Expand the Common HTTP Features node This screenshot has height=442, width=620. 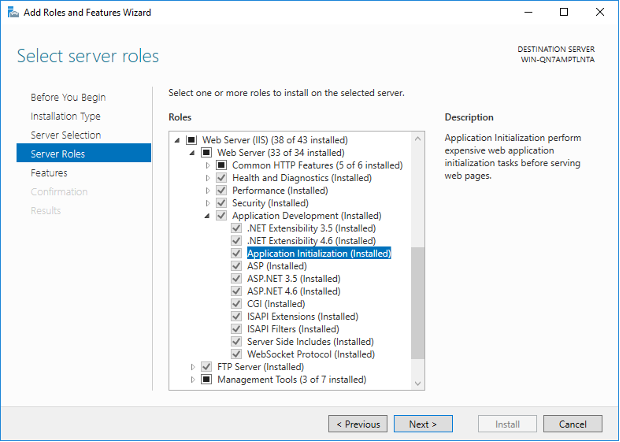click(x=208, y=165)
